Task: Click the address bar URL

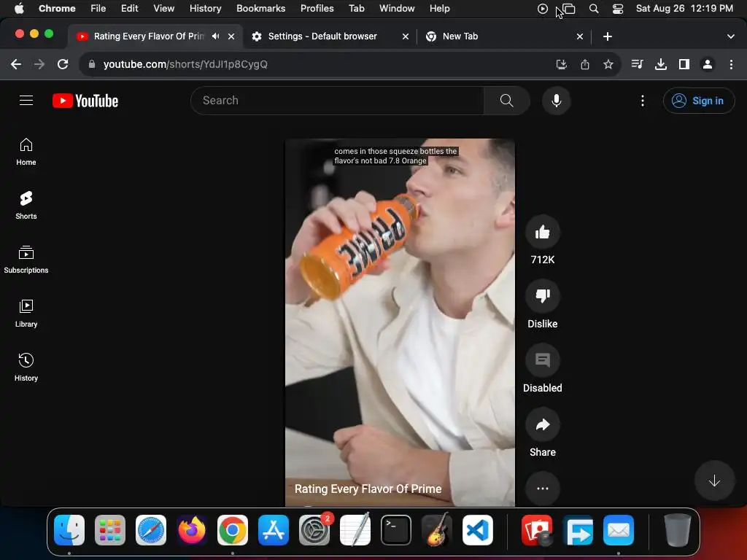Action: coord(185,64)
